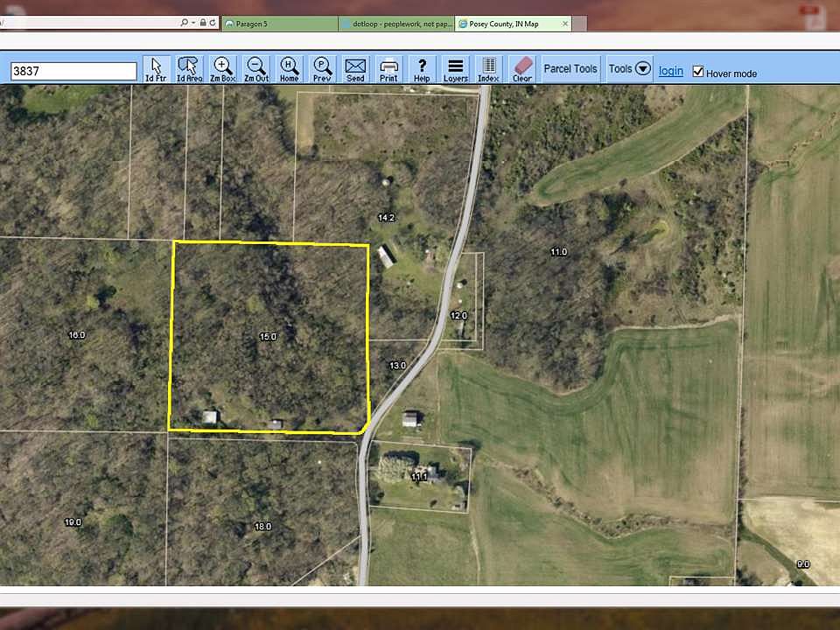Return to Prev map view
The width and height of the screenshot is (840, 630).
tap(322, 69)
